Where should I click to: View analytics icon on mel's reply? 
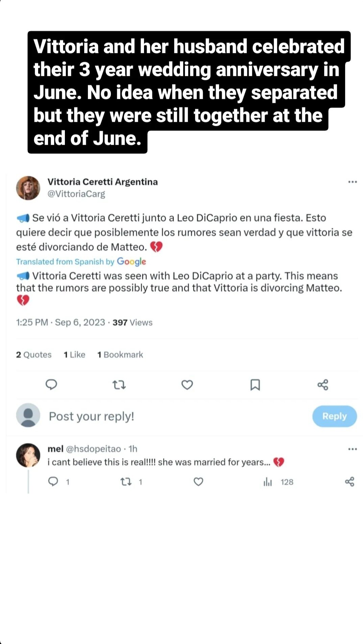268,482
